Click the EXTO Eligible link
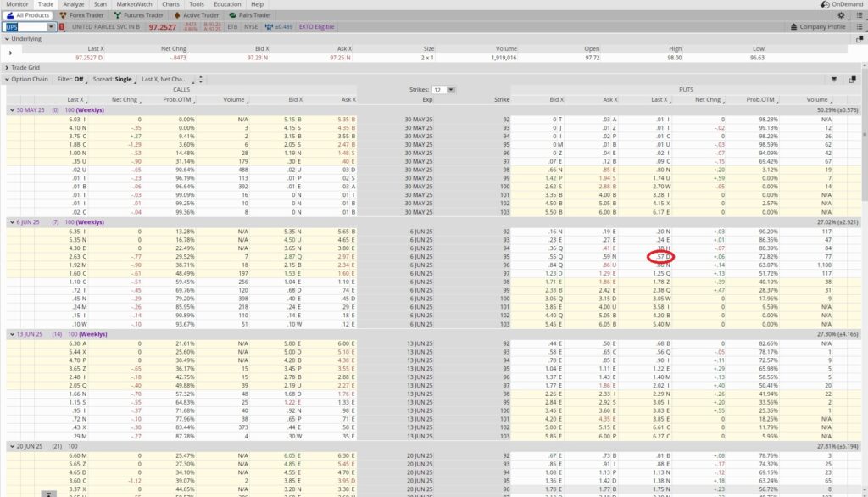Image resolution: width=868 pixels, height=497 pixels. click(316, 26)
